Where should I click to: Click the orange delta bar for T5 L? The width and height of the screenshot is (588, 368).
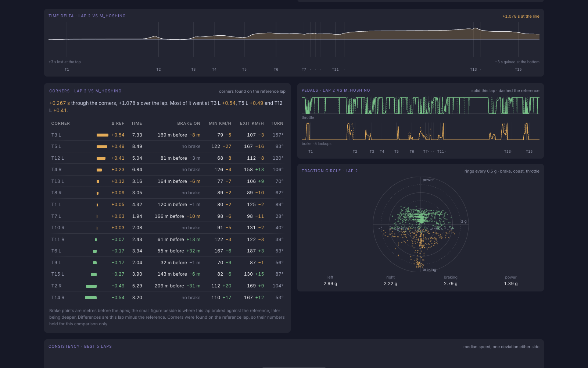click(x=102, y=147)
